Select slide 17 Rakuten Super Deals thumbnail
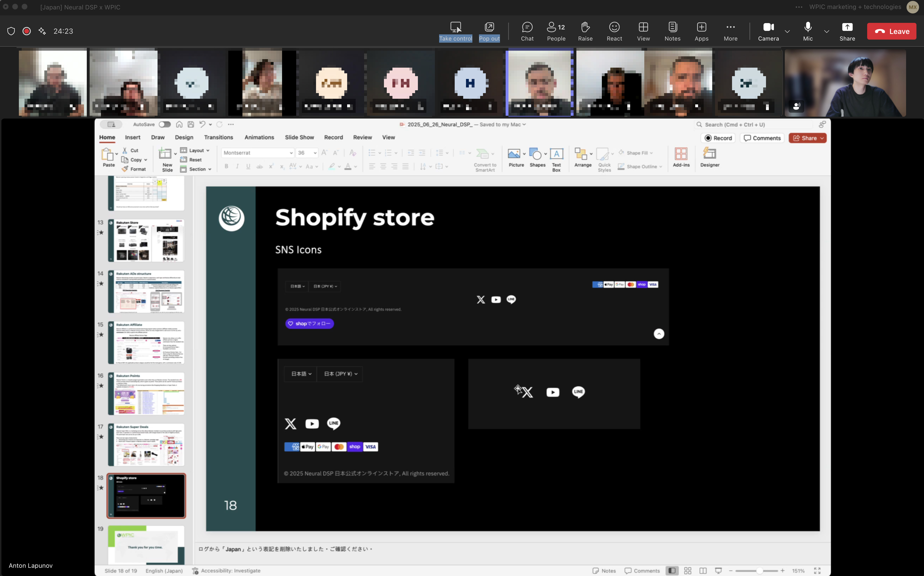The height and width of the screenshot is (576, 924). [146, 444]
